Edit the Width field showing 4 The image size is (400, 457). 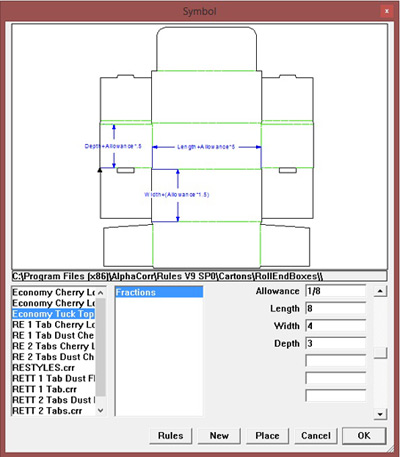click(336, 326)
